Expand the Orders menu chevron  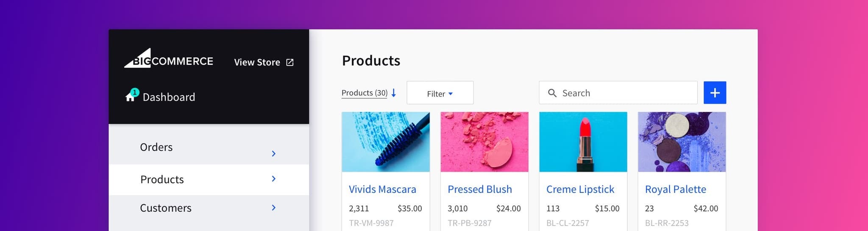pyautogui.click(x=273, y=154)
